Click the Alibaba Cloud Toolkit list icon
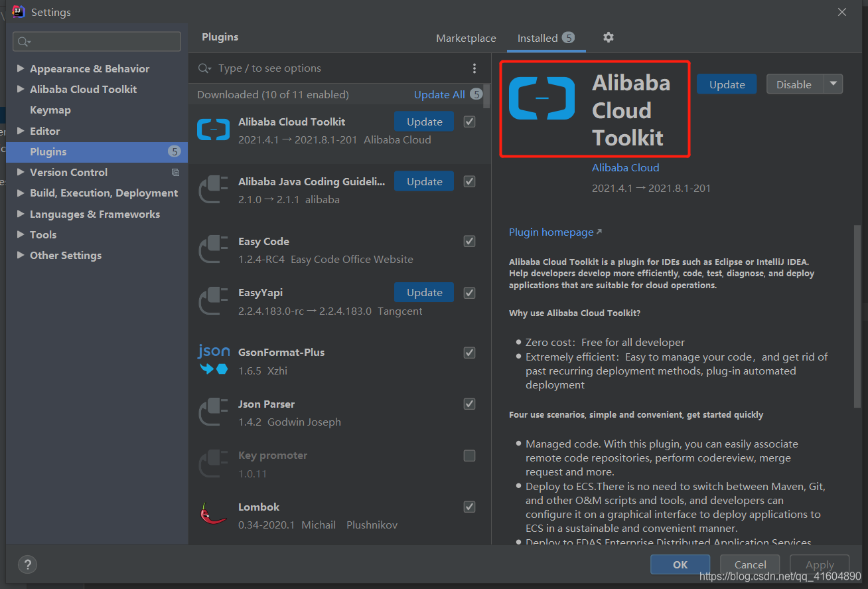The image size is (868, 589). pyautogui.click(x=213, y=129)
